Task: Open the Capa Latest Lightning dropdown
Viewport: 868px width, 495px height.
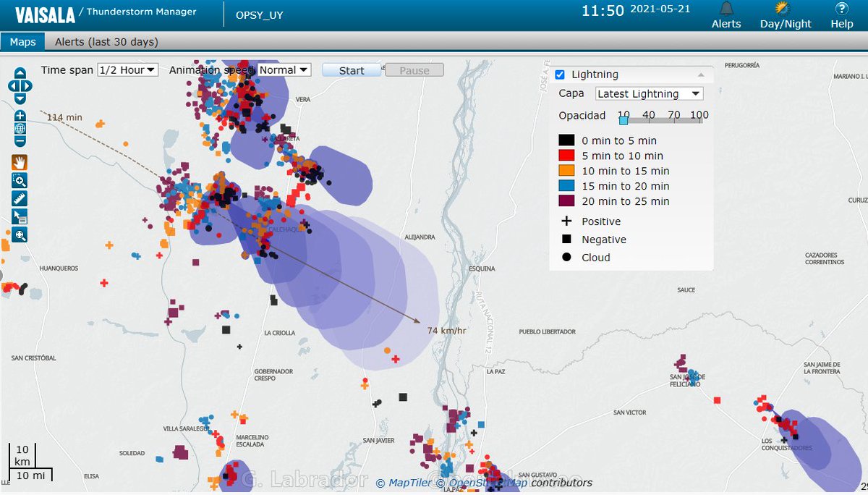Action: coord(649,93)
